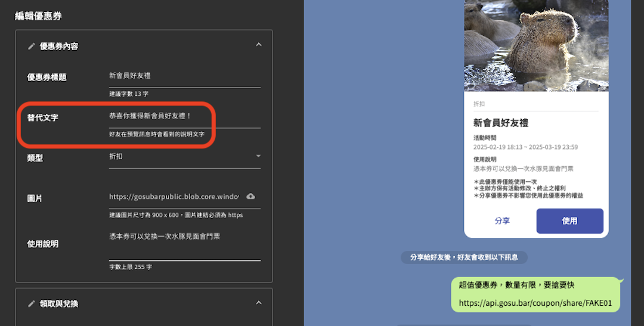The image size is (644, 326).
Task: Click the 圖片 label
Action: [x=35, y=198]
